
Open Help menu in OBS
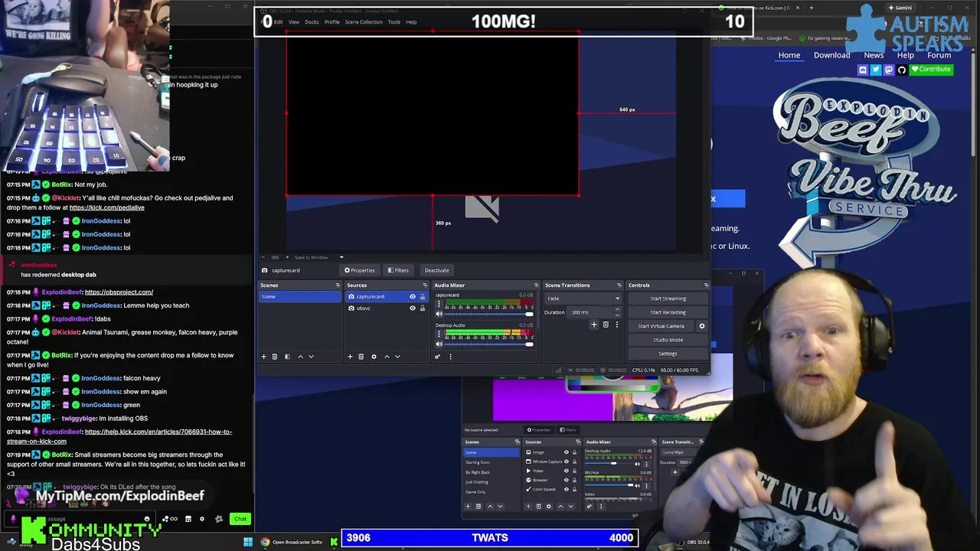pos(411,22)
